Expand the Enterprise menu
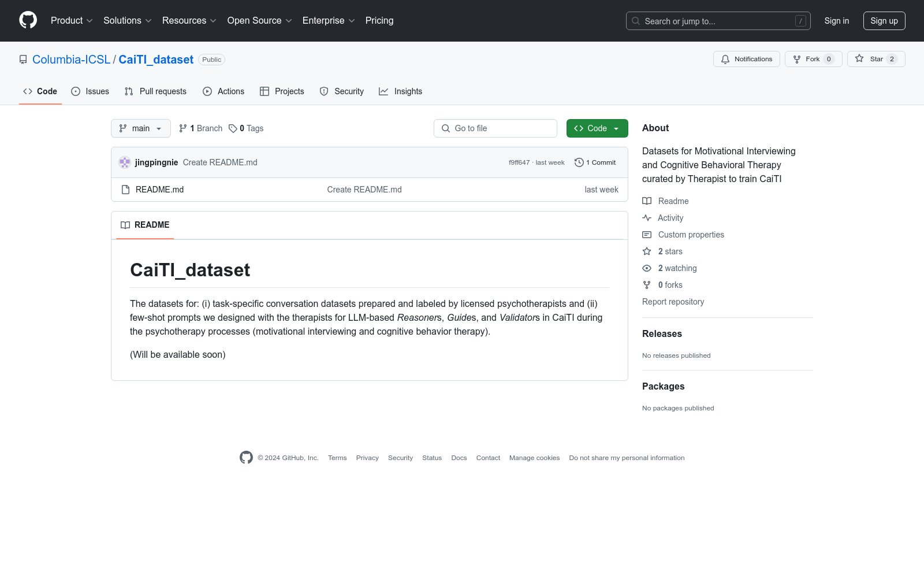Screen dimensions: 924x578 pyautogui.click(x=329, y=21)
